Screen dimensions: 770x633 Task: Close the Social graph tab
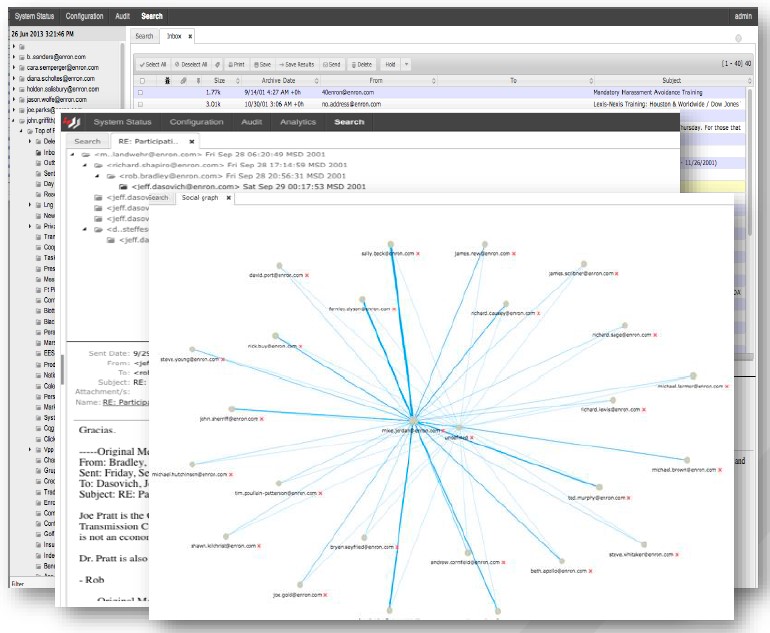pyautogui.click(x=228, y=198)
